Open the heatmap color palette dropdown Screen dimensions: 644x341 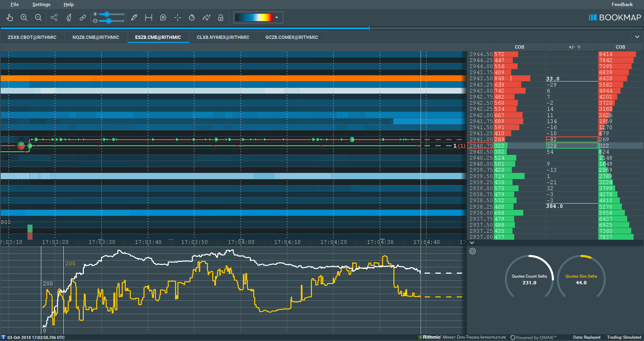click(x=276, y=17)
